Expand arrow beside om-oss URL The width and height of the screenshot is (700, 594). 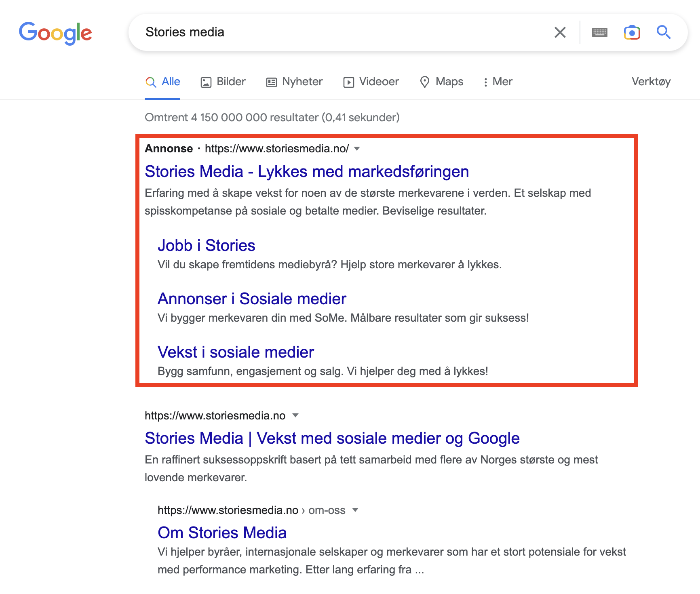(355, 510)
